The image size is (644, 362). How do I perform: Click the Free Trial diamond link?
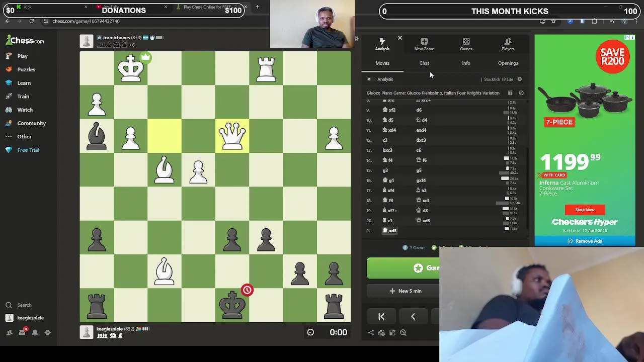(23, 150)
